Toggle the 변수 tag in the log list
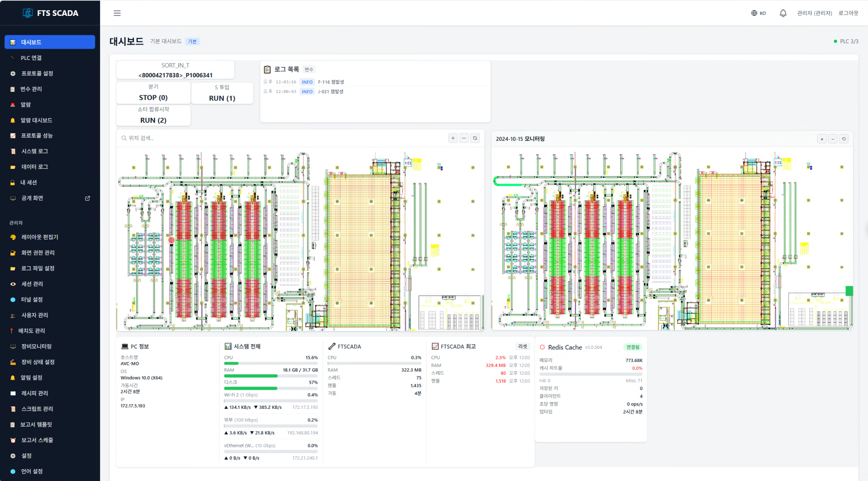This screenshot has width=868, height=481. (309, 69)
